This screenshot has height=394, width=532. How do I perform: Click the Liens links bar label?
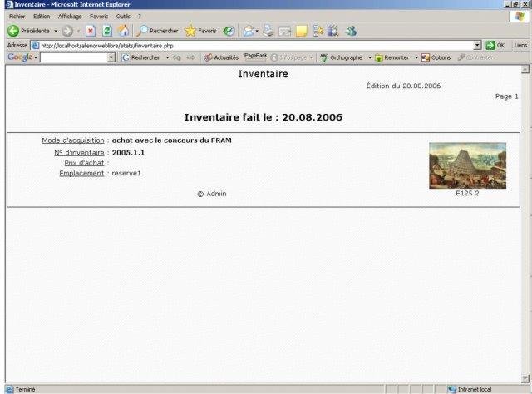pos(520,45)
